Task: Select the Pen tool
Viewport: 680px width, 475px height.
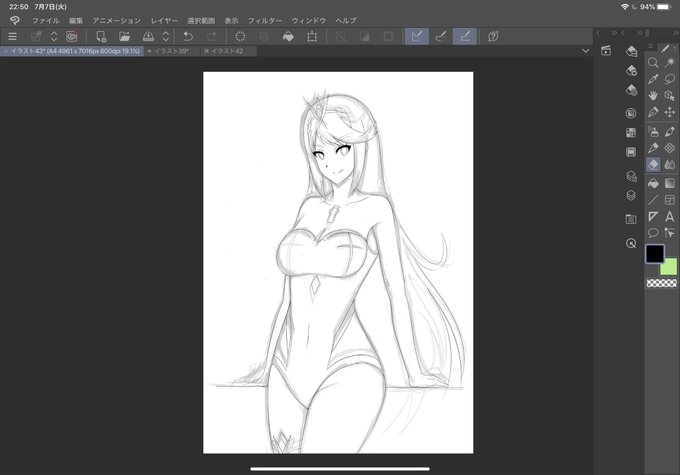Action: coord(653,112)
